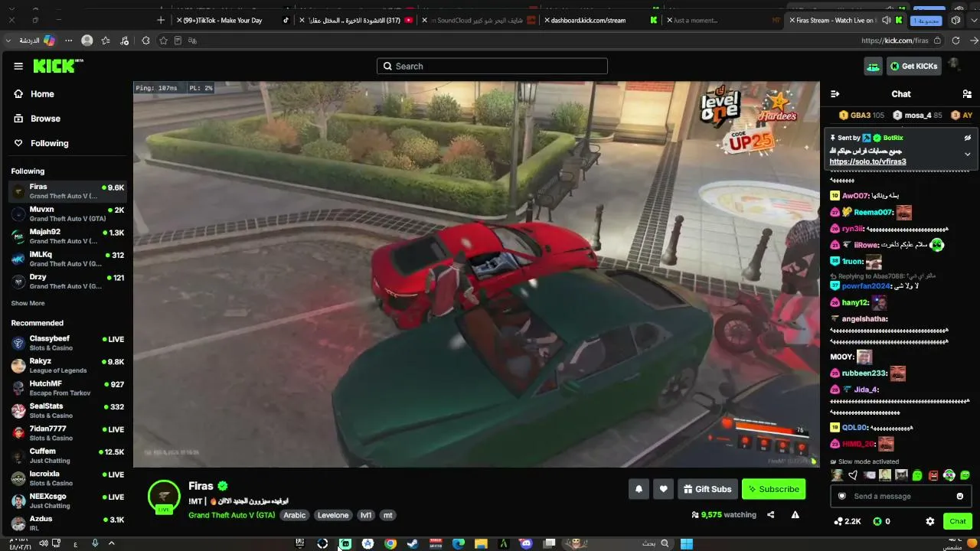
Task: Open Grand Theft Auto V (GTA) category link
Action: click(x=231, y=515)
